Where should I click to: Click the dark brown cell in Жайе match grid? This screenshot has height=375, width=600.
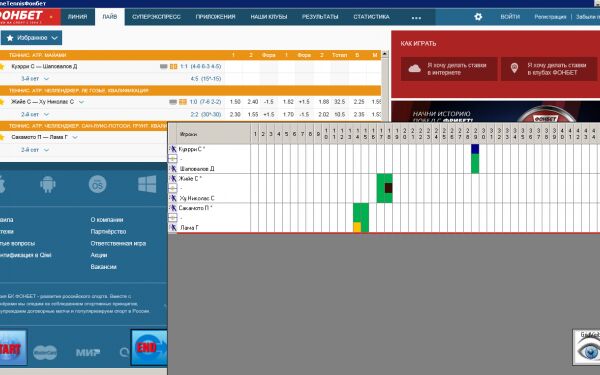[388, 188]
